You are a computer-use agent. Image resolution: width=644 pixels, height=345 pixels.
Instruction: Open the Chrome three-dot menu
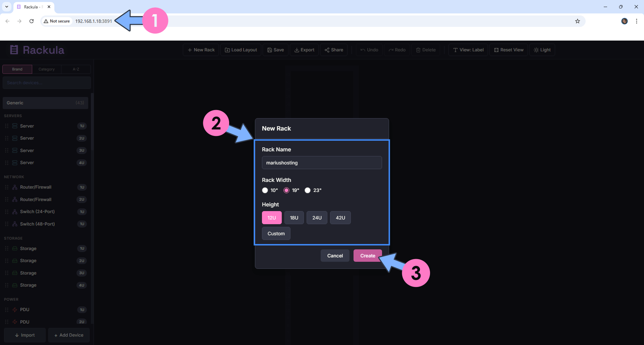(x=636, y=21)
